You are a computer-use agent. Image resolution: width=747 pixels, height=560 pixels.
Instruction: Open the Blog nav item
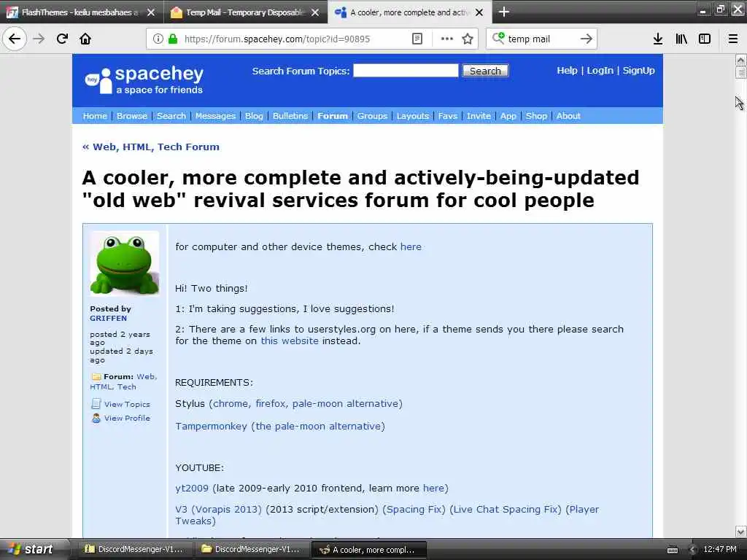[254, 116]
